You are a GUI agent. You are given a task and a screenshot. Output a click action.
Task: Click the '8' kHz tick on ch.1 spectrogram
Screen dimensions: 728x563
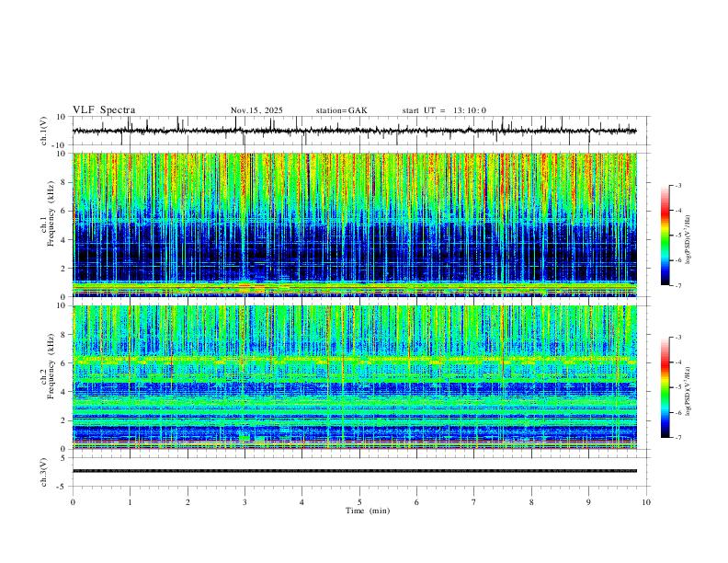point(64,182)
